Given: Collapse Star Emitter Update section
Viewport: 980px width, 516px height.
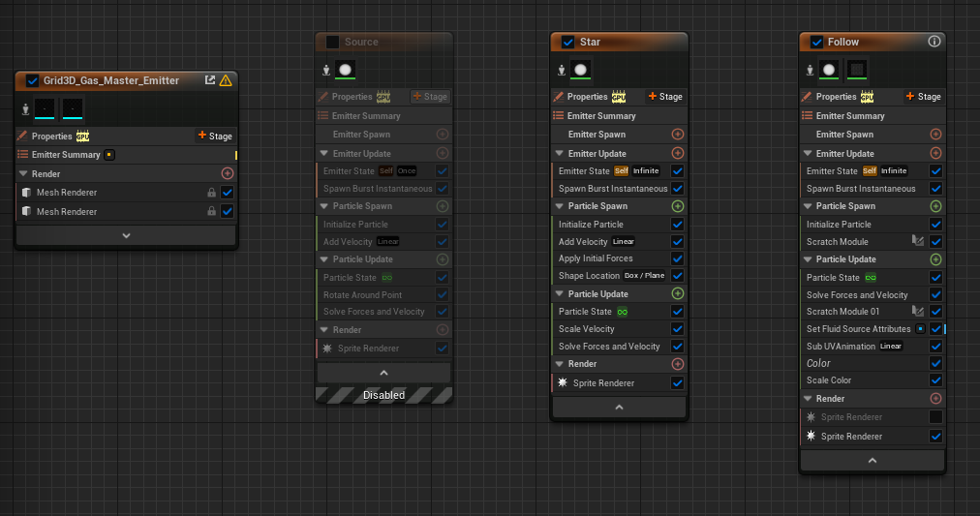Looking at the screenshot, I should click(x=560, y=153).
